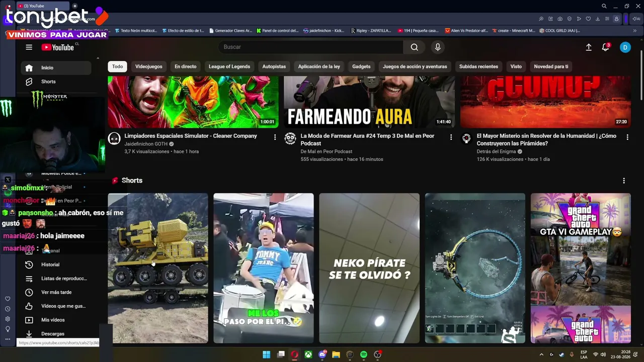
Task: Open Spotify from the taskbar
Action: pos(364,354)
